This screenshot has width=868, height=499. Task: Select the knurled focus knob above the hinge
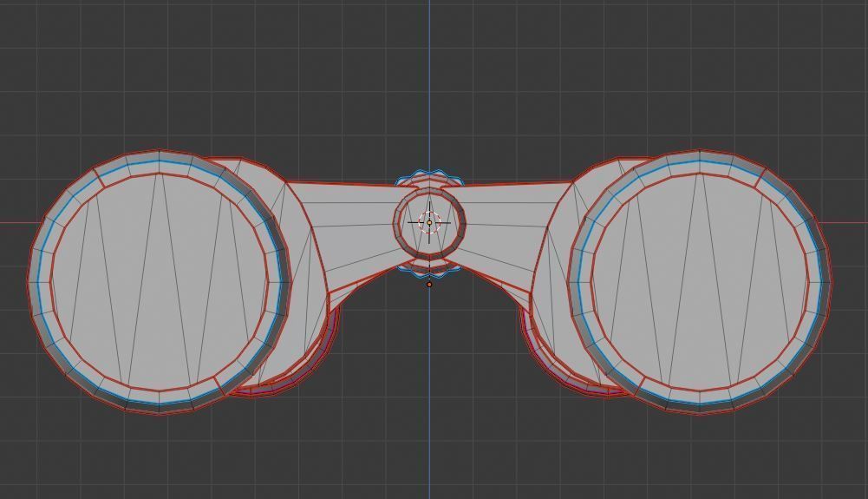pyautogui.click(x=429, y=178)
